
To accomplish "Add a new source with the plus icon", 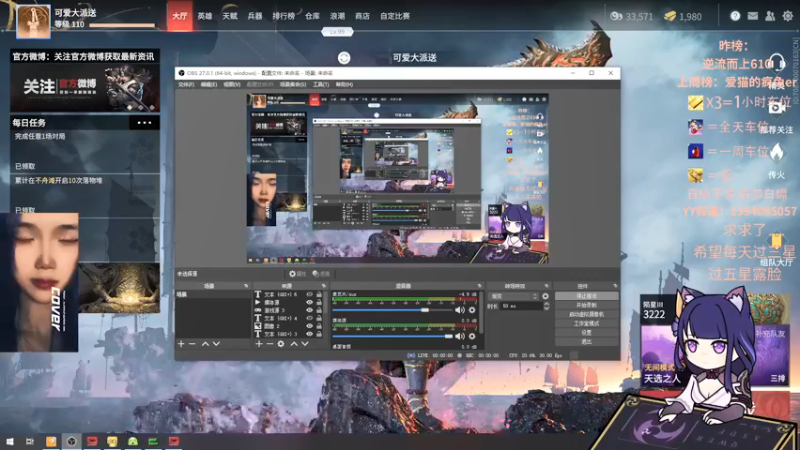I will pos(259,344).
